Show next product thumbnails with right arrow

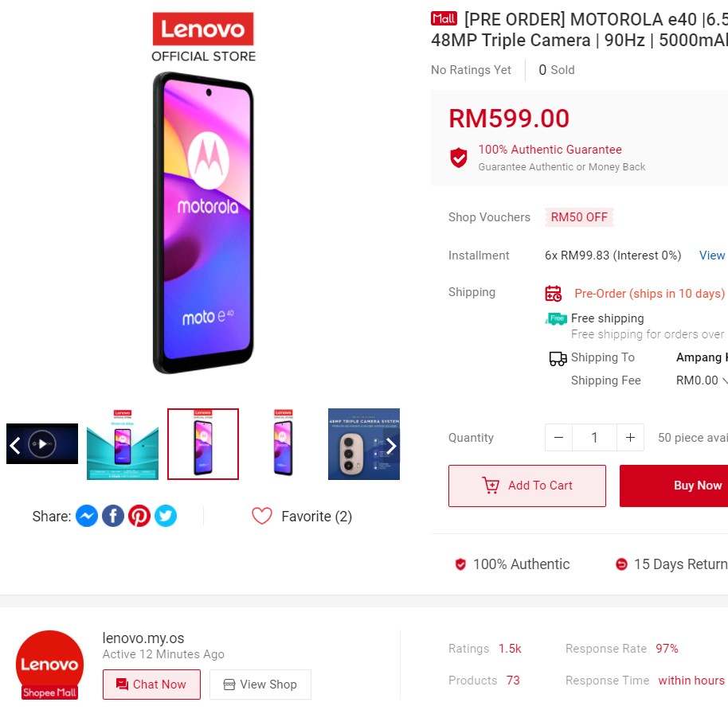(x=391, y=446)
